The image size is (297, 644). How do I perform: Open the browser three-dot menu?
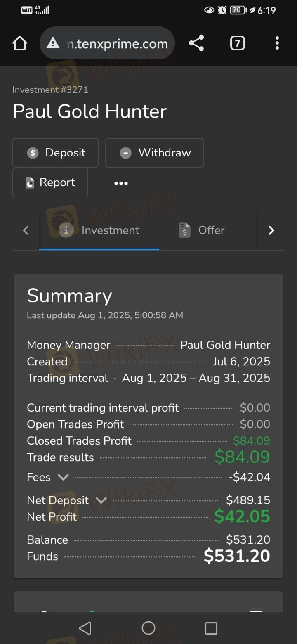pyautogui.click(x=277, y=43)
